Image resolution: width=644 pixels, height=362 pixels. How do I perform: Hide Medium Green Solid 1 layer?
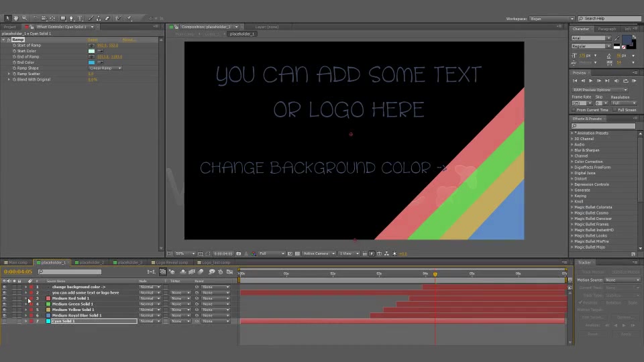5,304
